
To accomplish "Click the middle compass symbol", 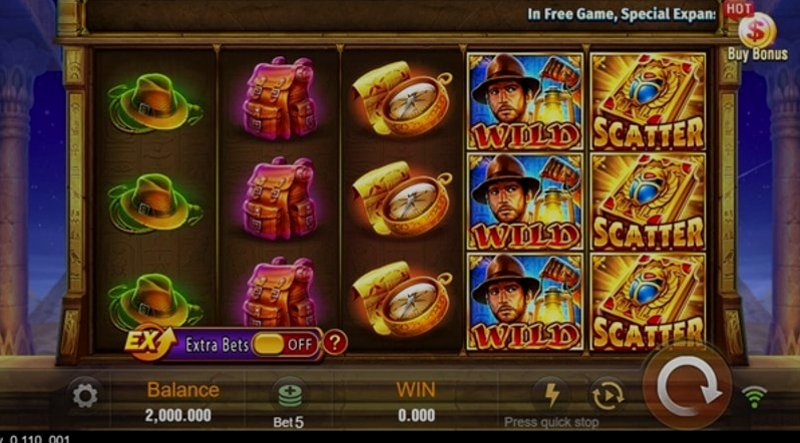I will [x=403, y=198].
